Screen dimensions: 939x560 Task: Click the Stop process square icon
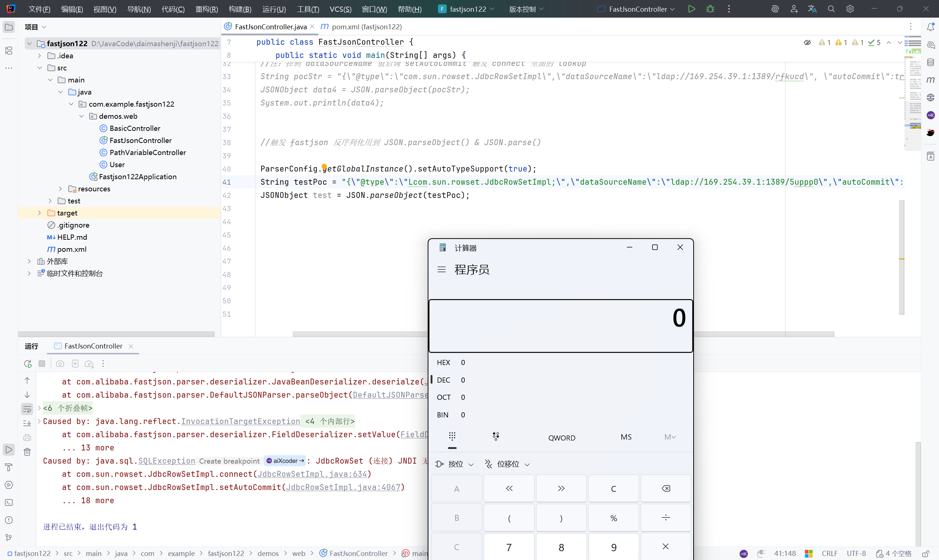[x=42, y=364]
